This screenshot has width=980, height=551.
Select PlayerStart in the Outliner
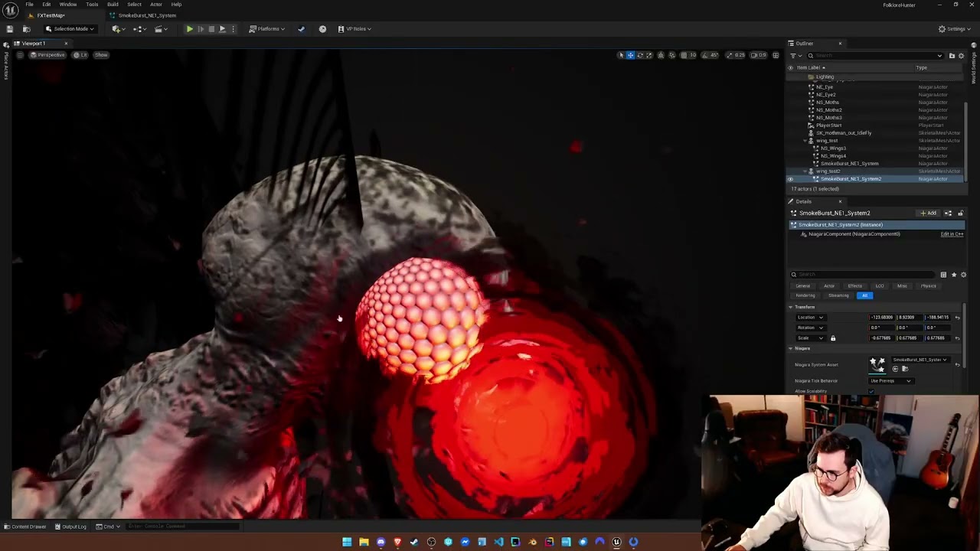828,126
